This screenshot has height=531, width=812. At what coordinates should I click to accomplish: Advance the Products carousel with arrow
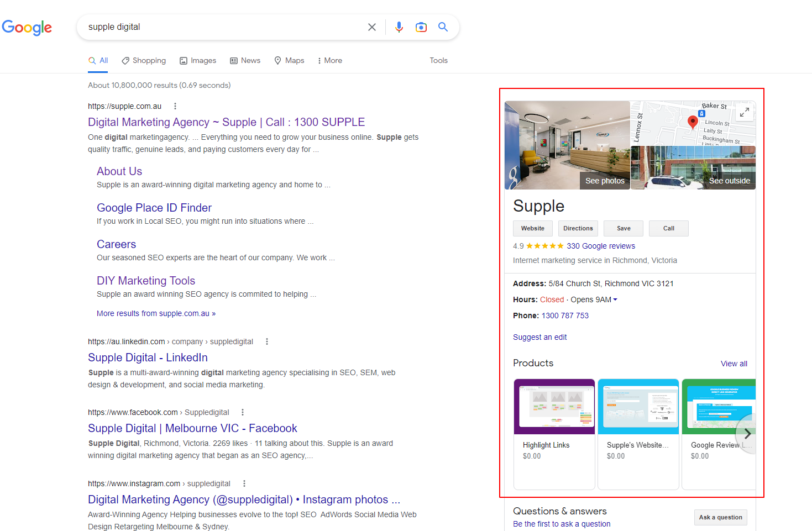pos(747,434)
